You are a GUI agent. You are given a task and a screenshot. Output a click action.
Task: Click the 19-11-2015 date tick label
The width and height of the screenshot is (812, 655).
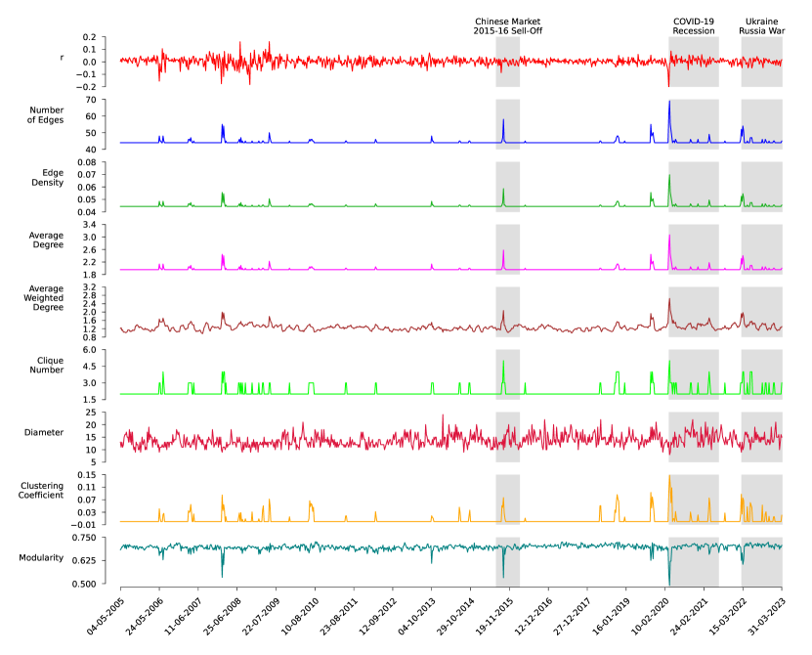[494, 616]
